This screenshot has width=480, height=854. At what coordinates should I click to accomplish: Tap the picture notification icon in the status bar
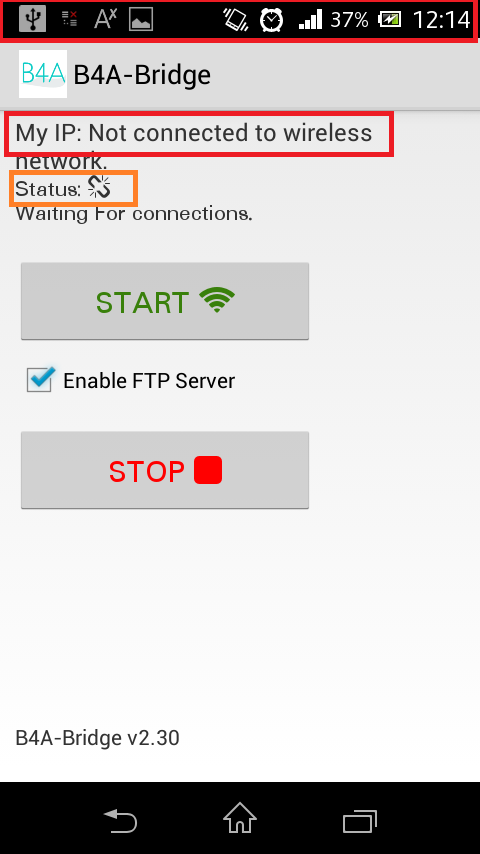click(x=141, y=20)
